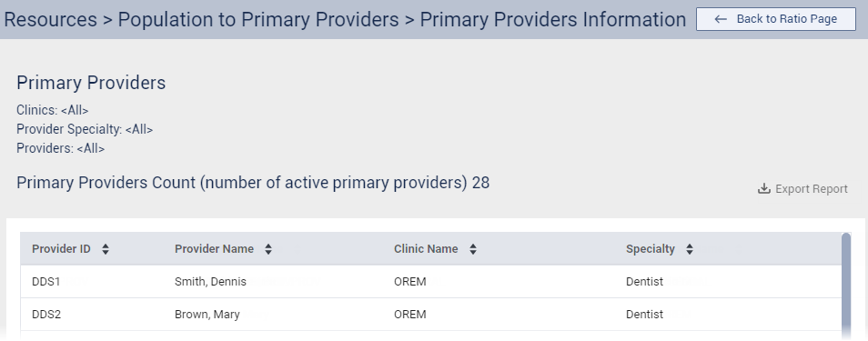Image resolution: width=868 pixels, height=341 pixels.
Task: Sort table by Clinic Name arrows
Action: tap(473, 249)
